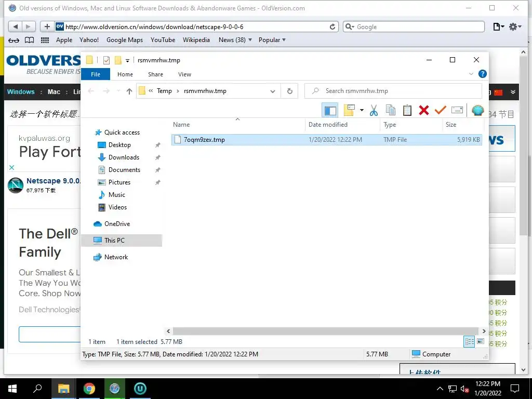Open the File ribbon tab
532x399 pixels.
[96, 74]
